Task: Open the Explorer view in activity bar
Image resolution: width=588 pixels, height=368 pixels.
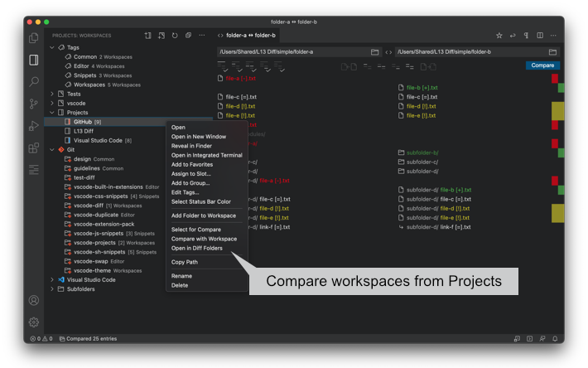Action: [x=34, y=38]
